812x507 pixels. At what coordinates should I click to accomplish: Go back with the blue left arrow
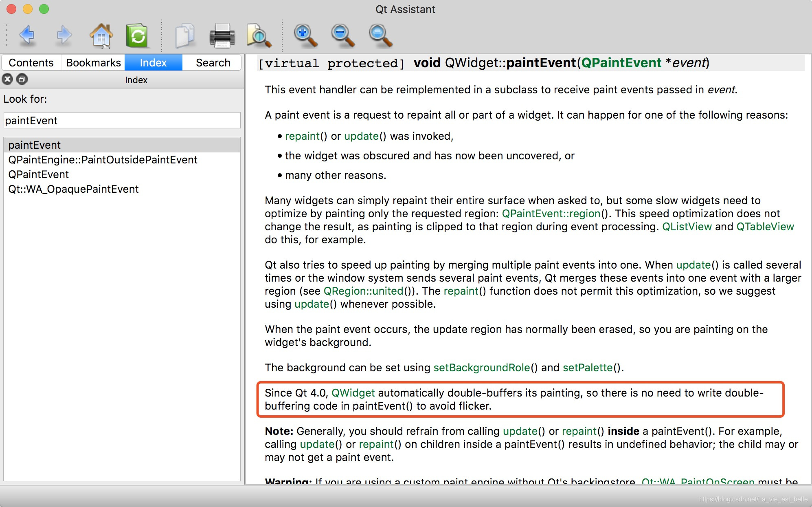click(x=27, y=35)
